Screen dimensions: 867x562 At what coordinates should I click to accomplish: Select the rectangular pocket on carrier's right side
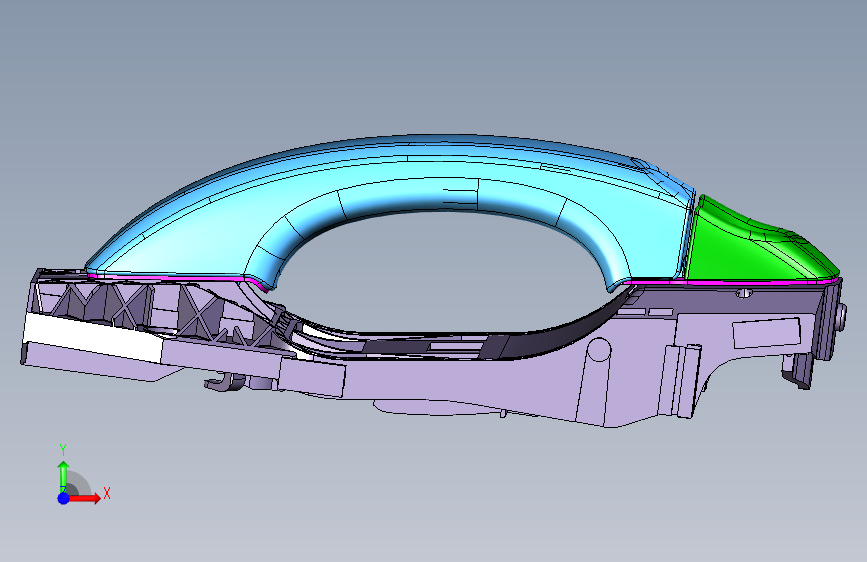click(767, 333)
